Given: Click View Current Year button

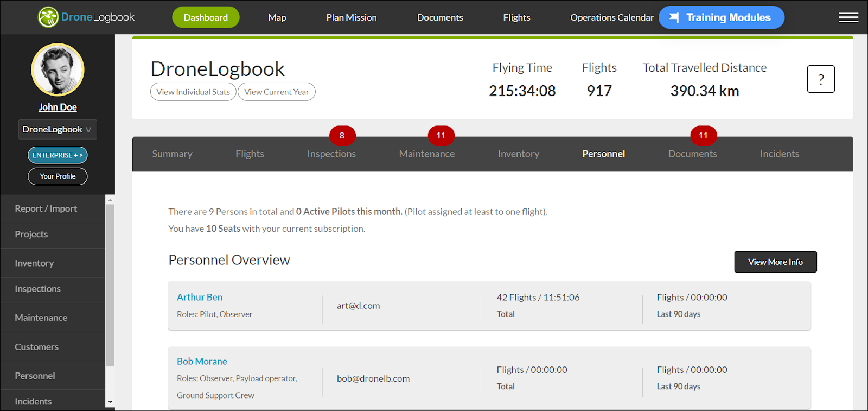Looking at the screenshot, I should coord(277,92).
